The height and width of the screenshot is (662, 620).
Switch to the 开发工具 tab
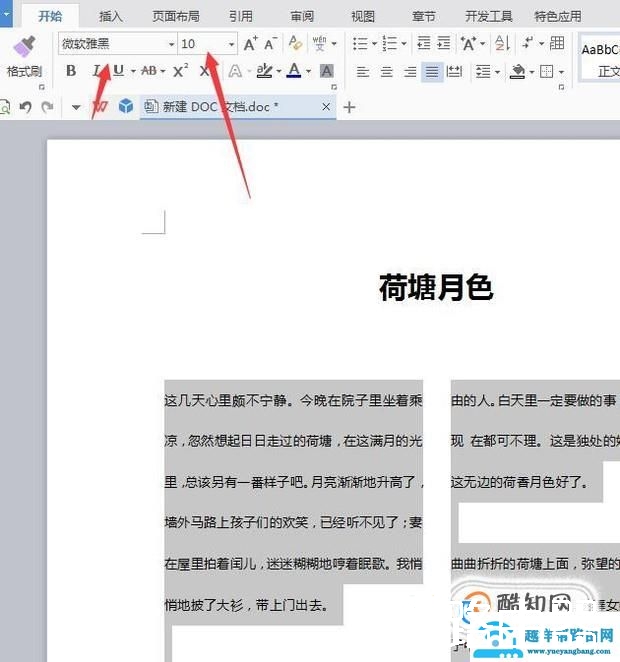(x=489, y=16)
